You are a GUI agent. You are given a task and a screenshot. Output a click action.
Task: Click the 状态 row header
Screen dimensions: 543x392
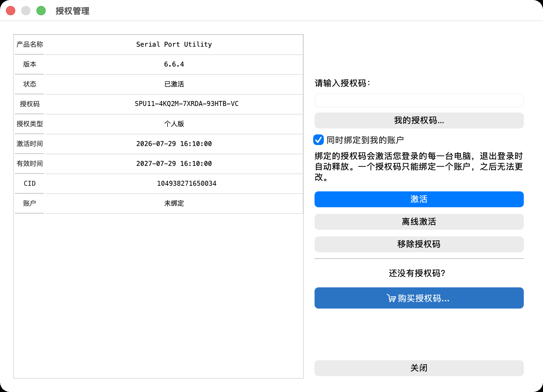[29, 84]
